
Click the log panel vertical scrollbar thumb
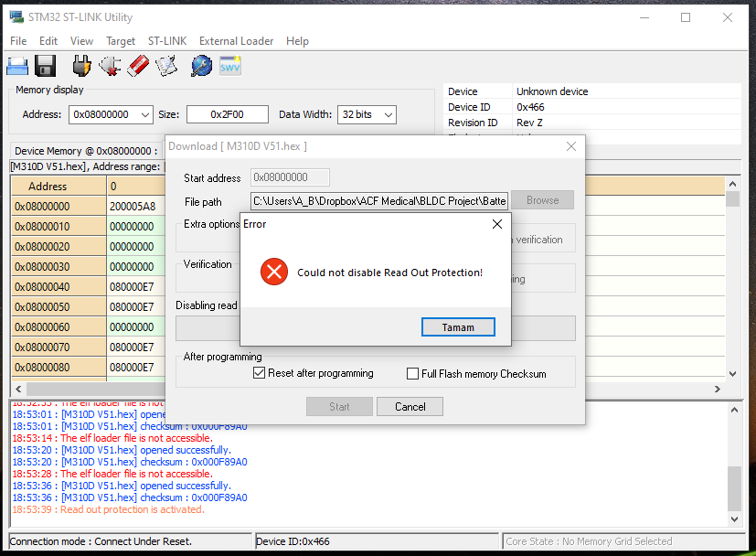pyautogui.click(x=734, y=488)
